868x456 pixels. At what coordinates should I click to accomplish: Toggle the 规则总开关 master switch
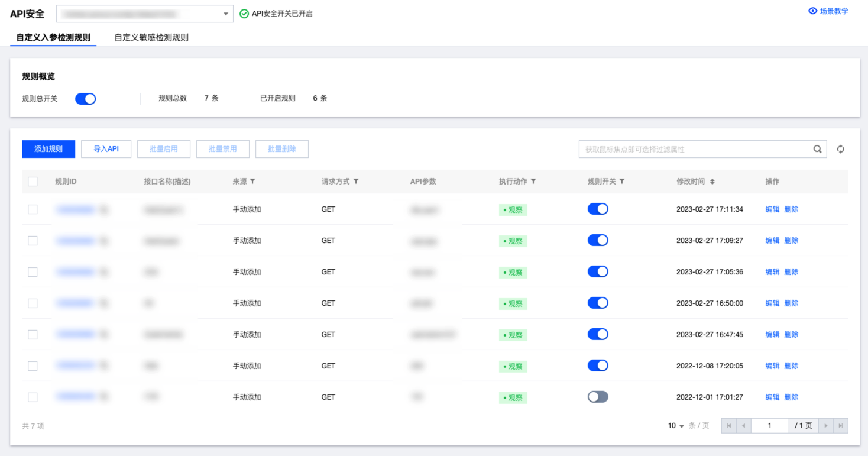[x=85, y=99]
